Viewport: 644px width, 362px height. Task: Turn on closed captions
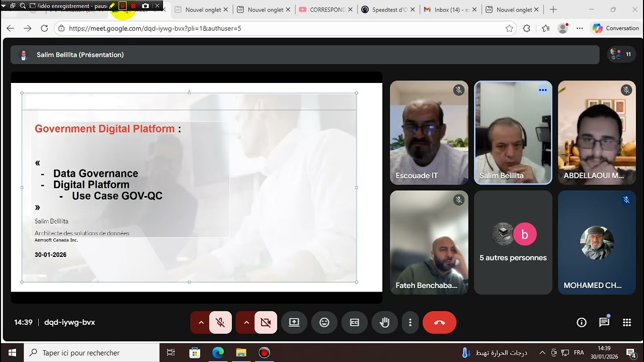(355, 323)
